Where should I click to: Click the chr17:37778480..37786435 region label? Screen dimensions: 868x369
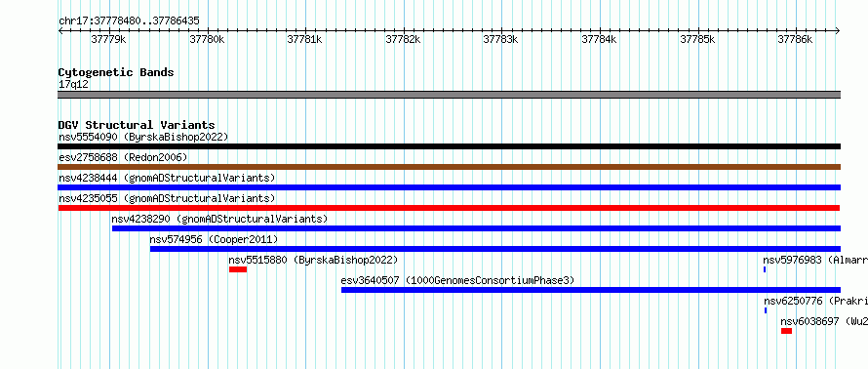point(129,21)
